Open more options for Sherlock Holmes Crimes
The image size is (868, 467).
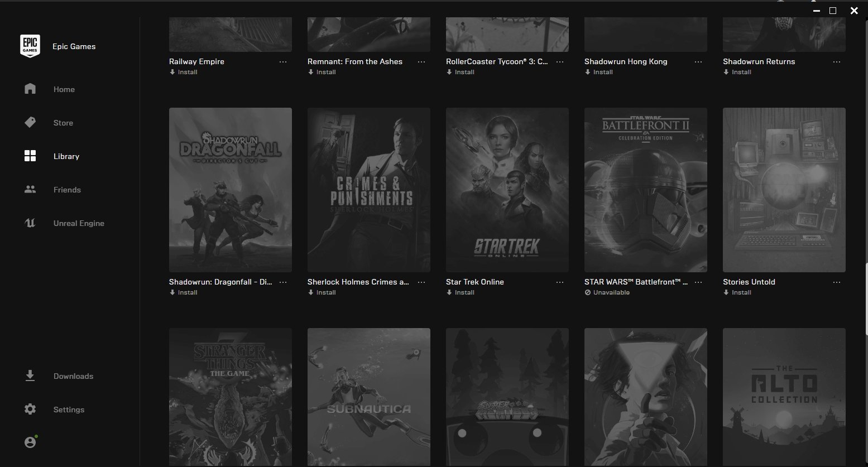[421, 282]
